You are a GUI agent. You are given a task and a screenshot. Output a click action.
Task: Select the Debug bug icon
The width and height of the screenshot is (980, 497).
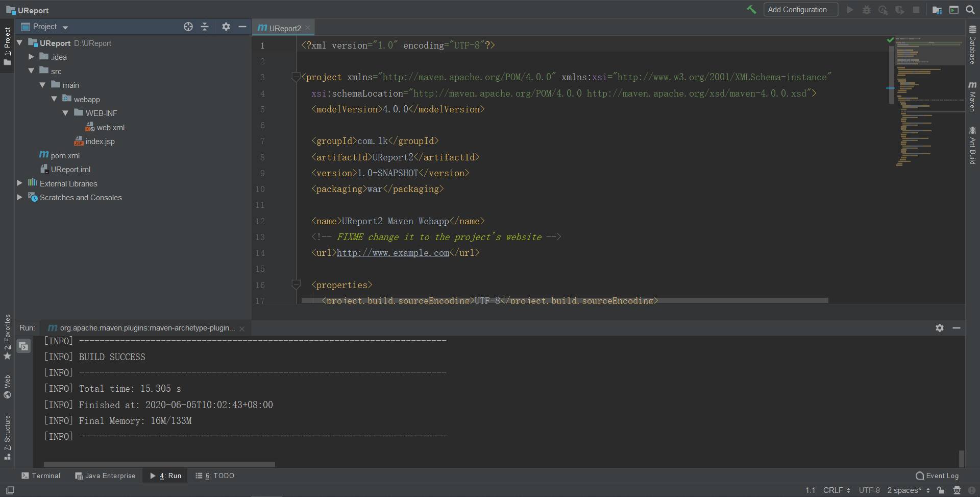(x=866, y=9)
